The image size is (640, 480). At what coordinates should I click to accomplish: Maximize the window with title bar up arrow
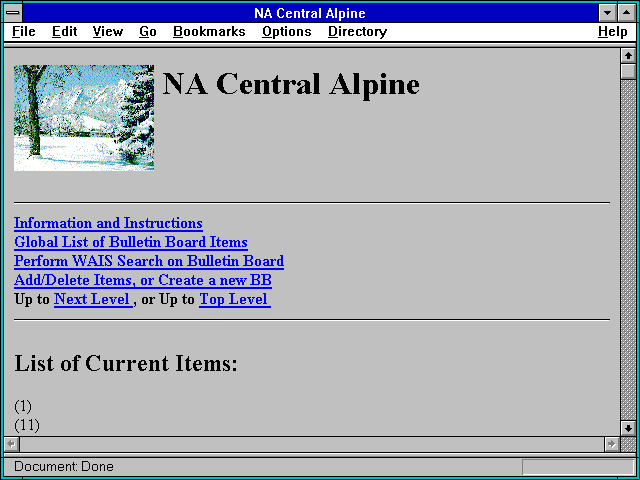tap(627, 13)
